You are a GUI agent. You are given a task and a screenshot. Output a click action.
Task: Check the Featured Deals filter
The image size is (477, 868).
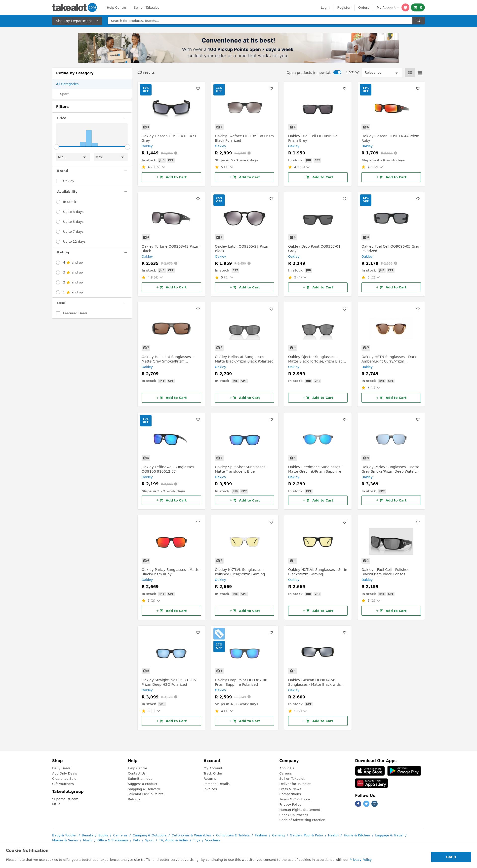(58, 313)
